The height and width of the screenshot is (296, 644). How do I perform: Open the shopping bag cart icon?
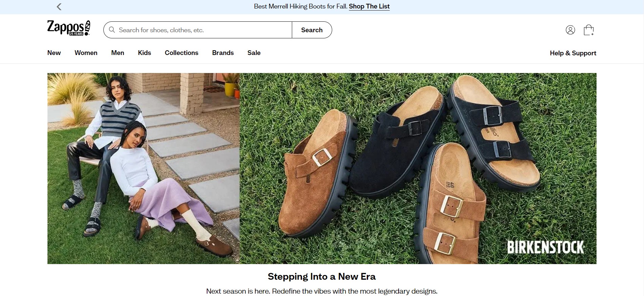pos(589,30)
